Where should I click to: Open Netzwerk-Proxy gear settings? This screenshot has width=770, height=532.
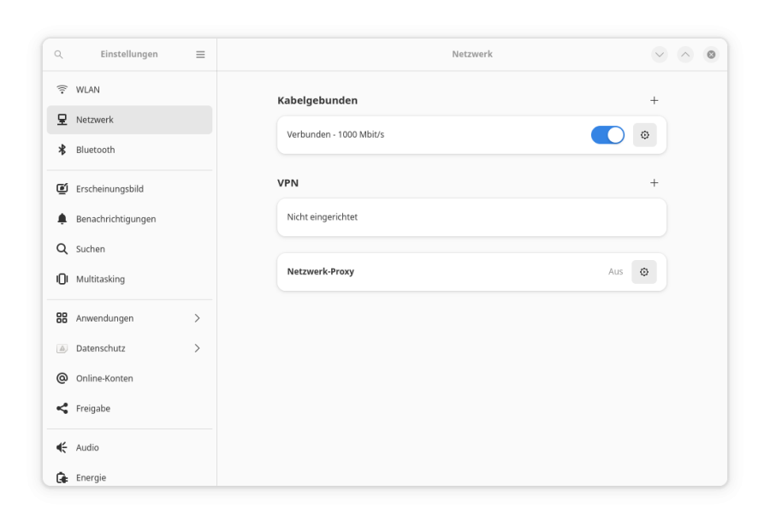click(644, 272)
